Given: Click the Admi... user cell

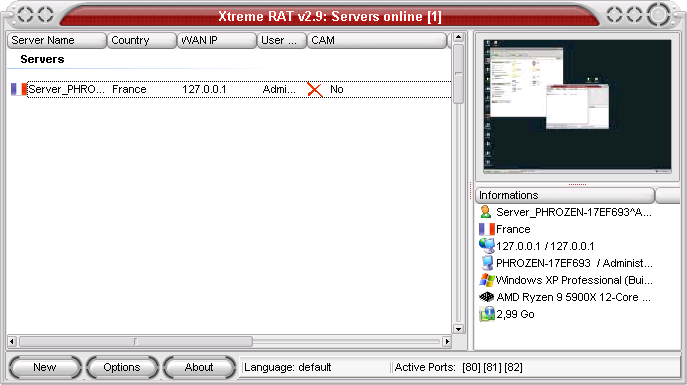Looking at the screenshot, I should pyautogui.click(x=279, y=89).
